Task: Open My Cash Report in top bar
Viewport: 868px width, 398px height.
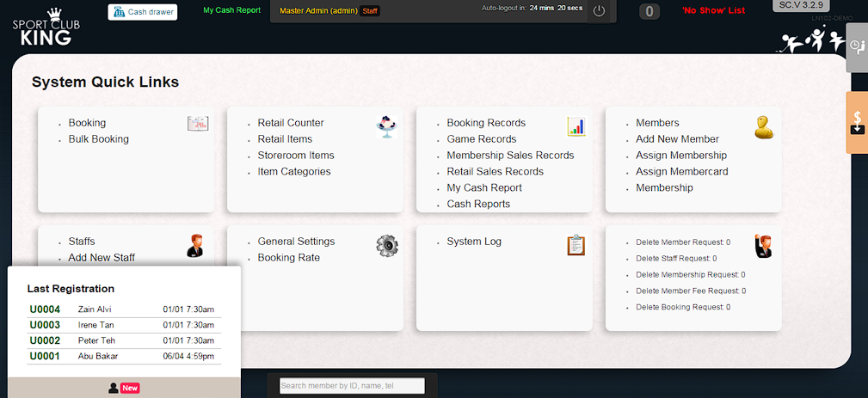Action: [231, 10]
